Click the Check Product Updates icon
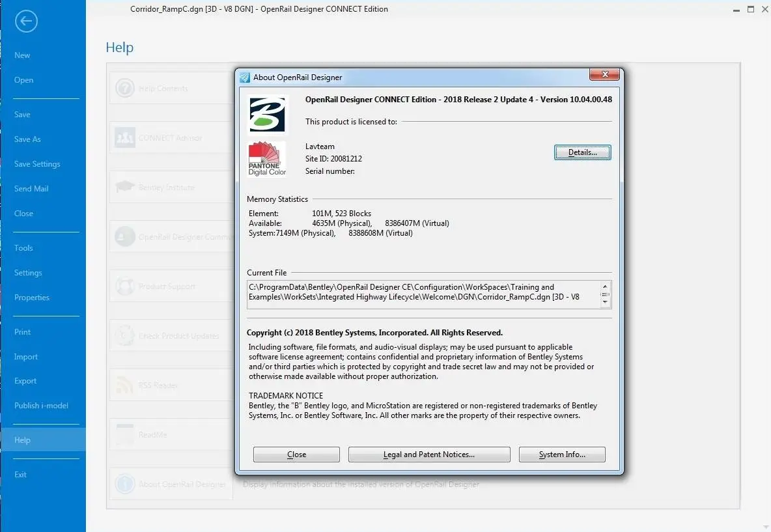The width and height of the screenshot is (771, 532). tap(125, 335)
